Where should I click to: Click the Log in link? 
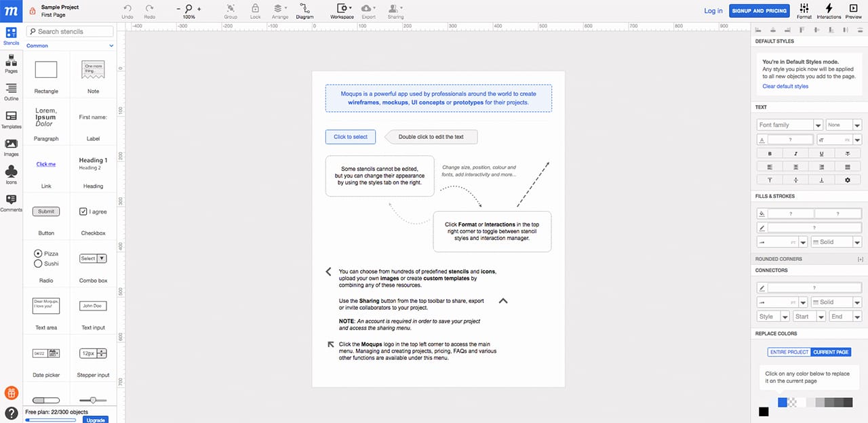point(713,11)
